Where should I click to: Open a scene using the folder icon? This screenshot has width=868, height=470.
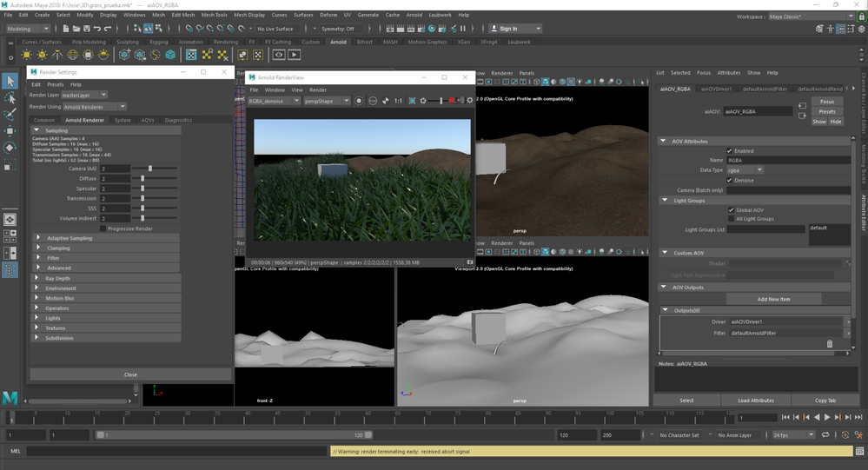[76, 28]
